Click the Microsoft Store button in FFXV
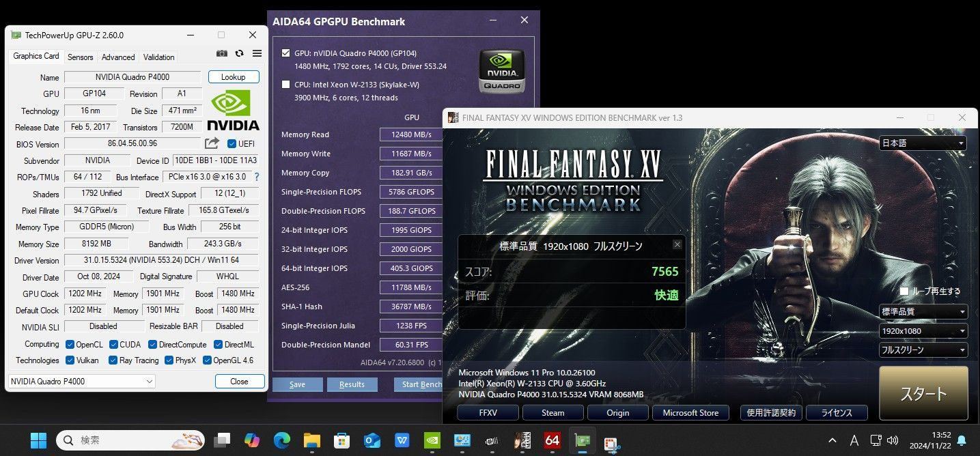980x456 pixels. pos(690,412)
